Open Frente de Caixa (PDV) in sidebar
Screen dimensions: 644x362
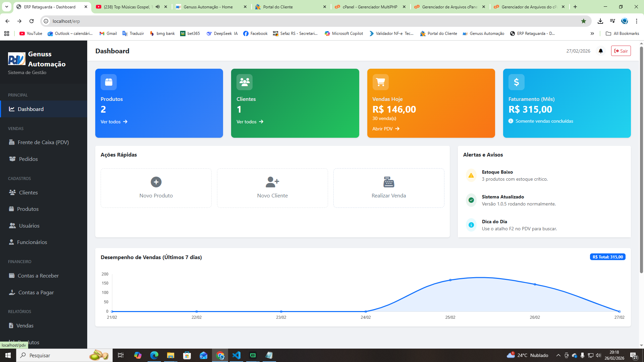coord(44,142)
